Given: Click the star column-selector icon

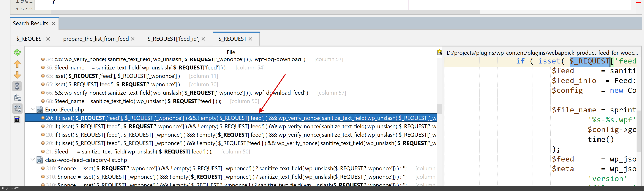Looking at the screenshot, I should point(439,52).
